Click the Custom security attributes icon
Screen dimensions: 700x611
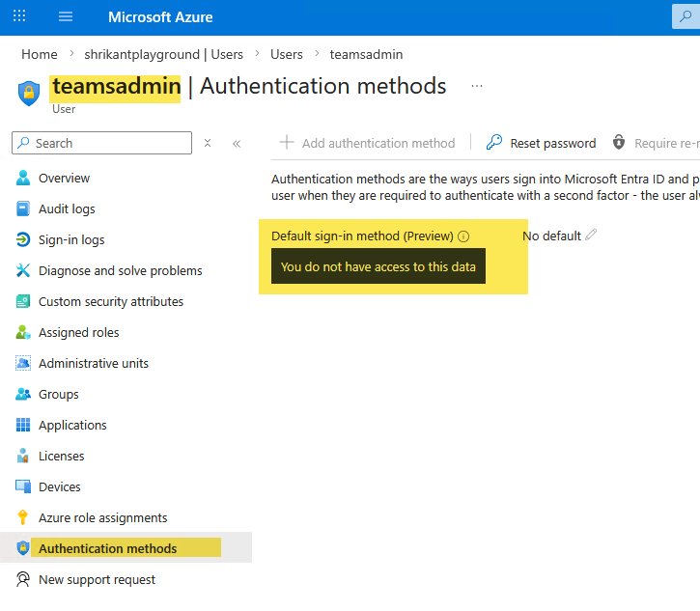tap(23, 301)
